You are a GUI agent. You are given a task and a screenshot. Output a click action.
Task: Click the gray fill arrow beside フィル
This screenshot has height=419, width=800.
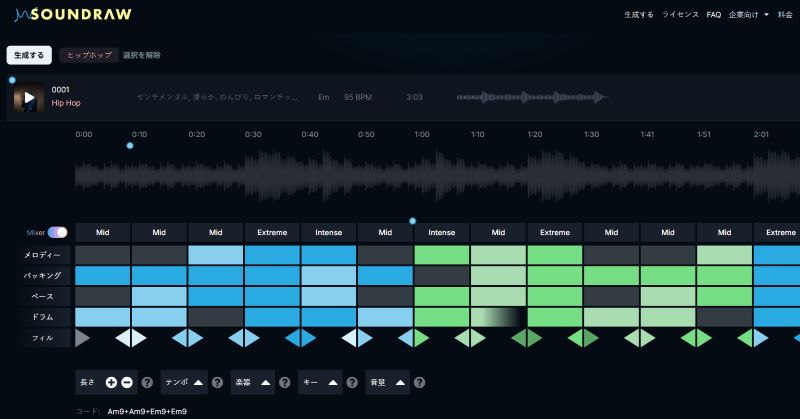tap(83, 338)
